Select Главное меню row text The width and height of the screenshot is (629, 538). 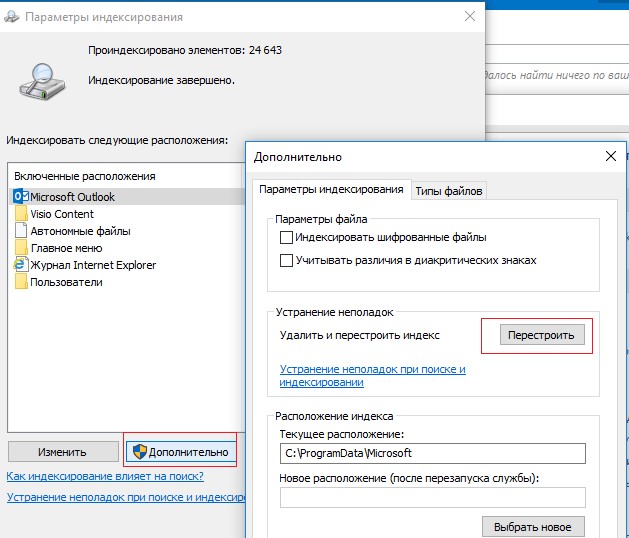click(67, 248)
